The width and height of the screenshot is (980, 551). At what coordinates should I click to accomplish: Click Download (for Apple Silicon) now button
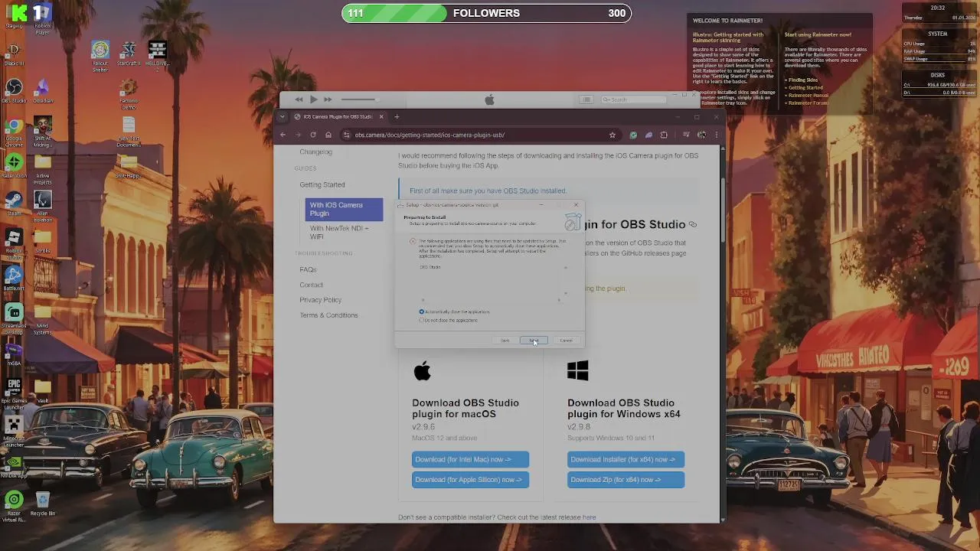470,480
